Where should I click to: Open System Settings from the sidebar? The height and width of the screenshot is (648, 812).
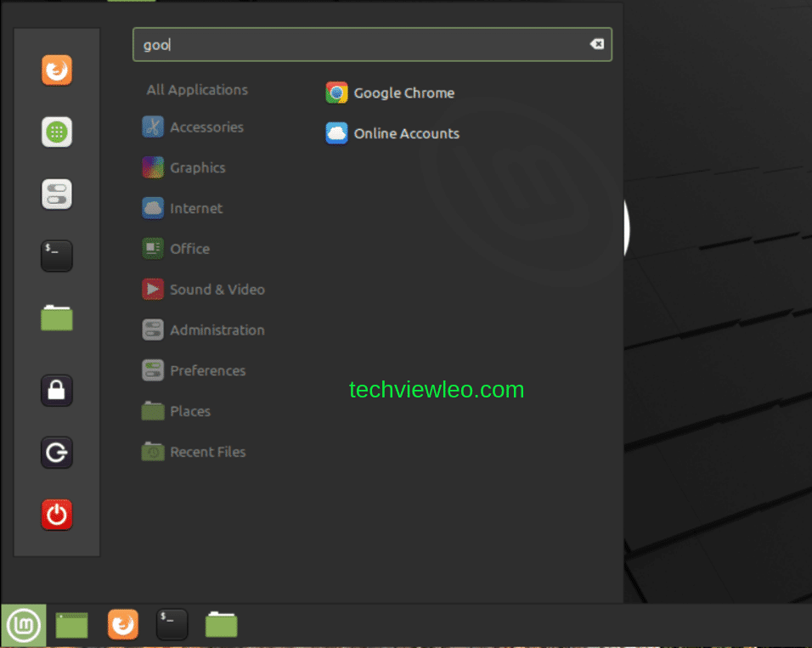coord(56,194)
